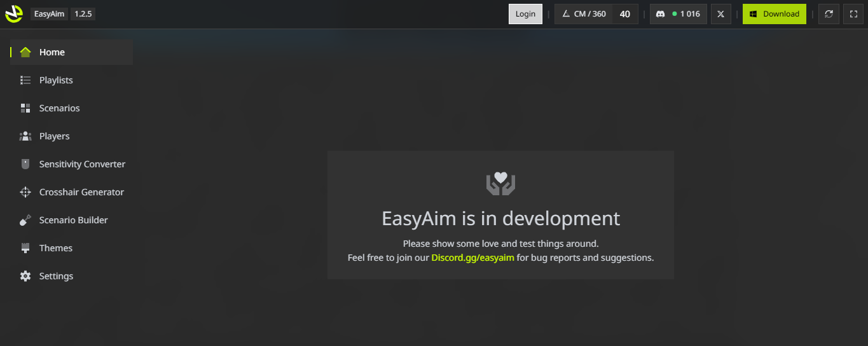Click the 'EasyAim is in development' heading

click(x=500, y=218)
